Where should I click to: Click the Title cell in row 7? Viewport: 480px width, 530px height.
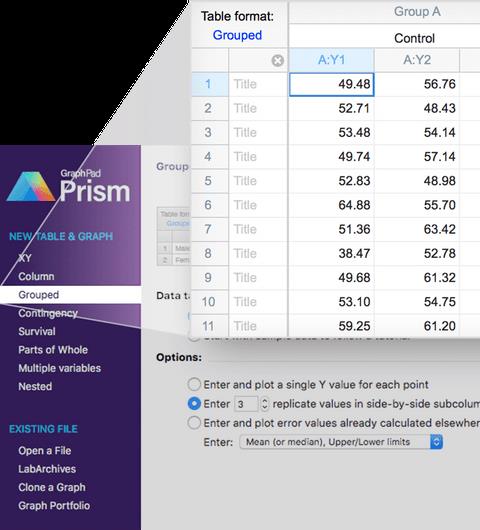pyautogui.click(x=258, y=229)
